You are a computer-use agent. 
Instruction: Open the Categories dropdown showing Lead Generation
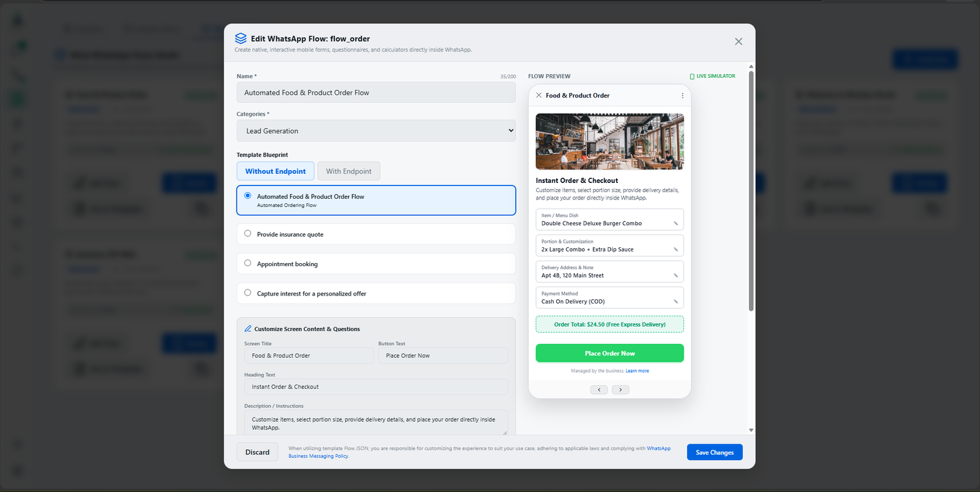pyautogui.click(x=376, y=131)
